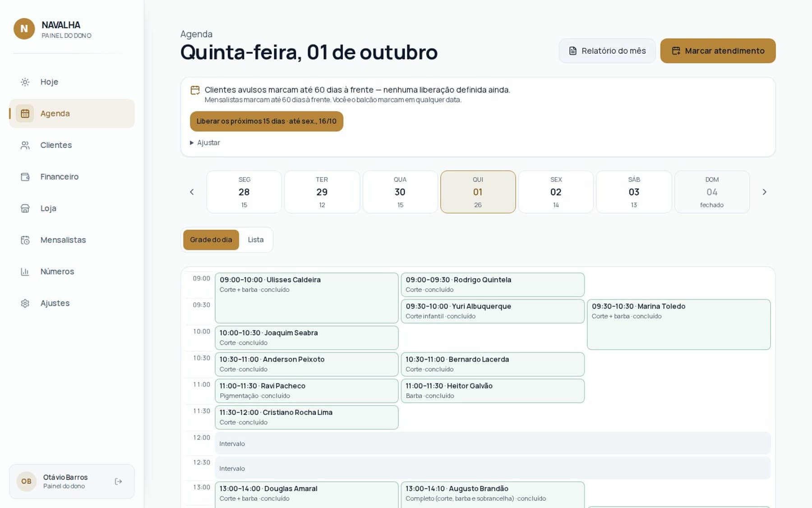Go to previous week with left chevron
This screenshot has height=508, width=812.
[x=192, y=192]
